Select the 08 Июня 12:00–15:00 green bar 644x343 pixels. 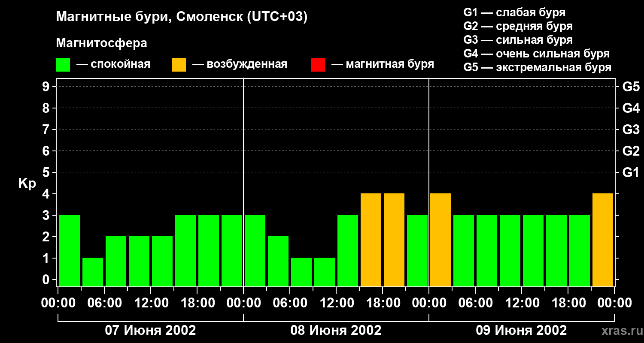(x=348, y=250)
